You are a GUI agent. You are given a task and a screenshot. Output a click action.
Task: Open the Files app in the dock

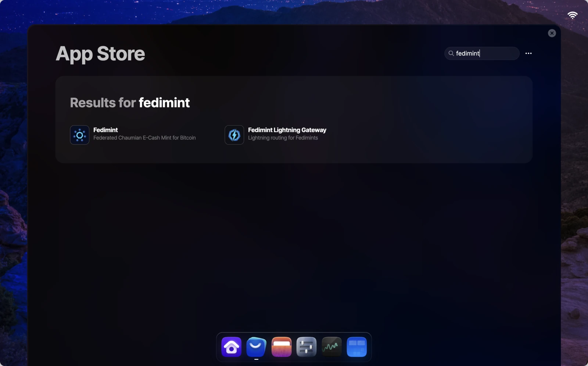pos(281,346)
